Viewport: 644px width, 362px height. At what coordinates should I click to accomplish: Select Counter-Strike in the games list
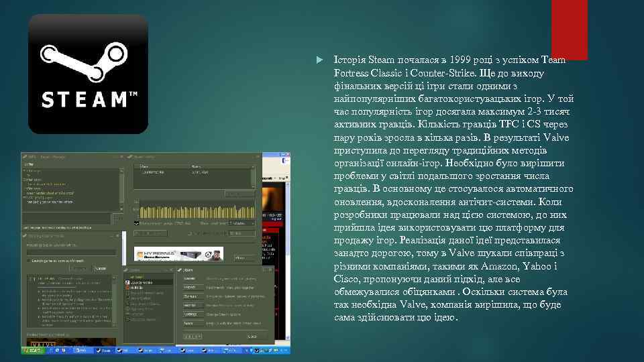[149, 282]
